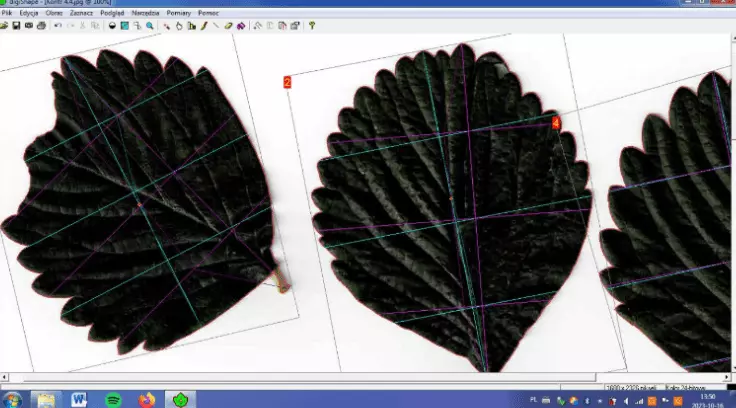Click the red marker labeled 2
736x408 pixels.
[287, 83]
